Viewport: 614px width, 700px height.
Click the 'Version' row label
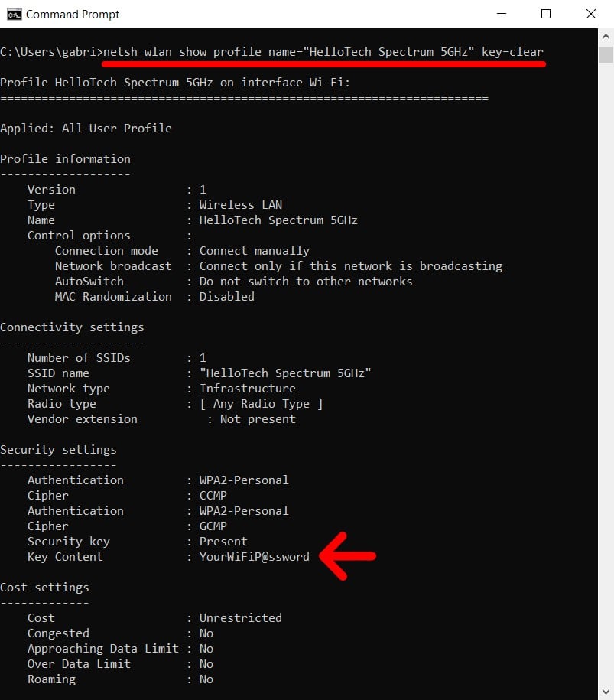[51, 190]
